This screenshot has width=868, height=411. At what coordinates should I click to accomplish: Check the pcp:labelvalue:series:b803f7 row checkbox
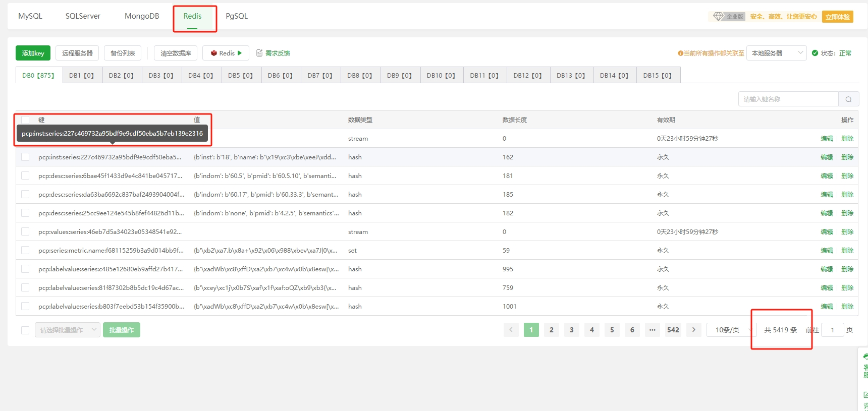(25, 306)
